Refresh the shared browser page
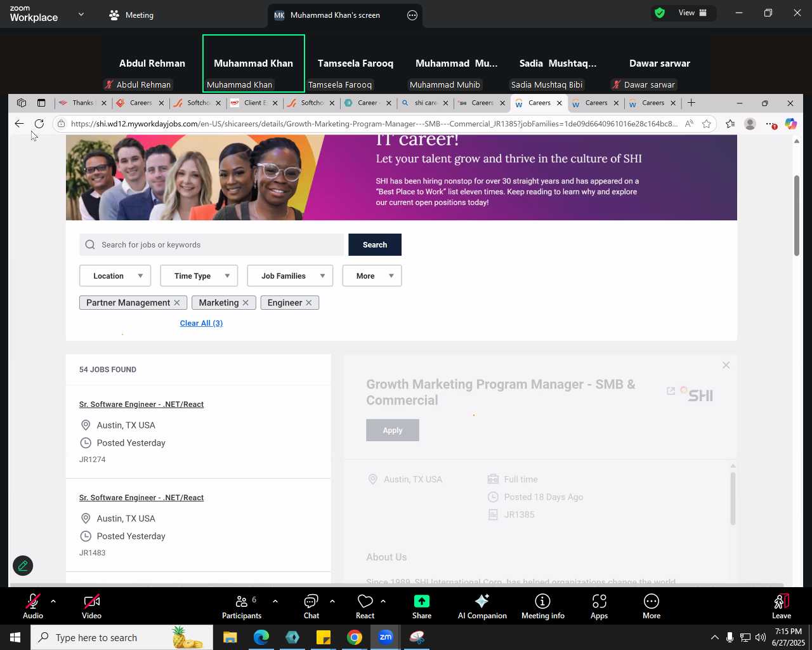Viewport: 812px width, 650px height. 39,124
